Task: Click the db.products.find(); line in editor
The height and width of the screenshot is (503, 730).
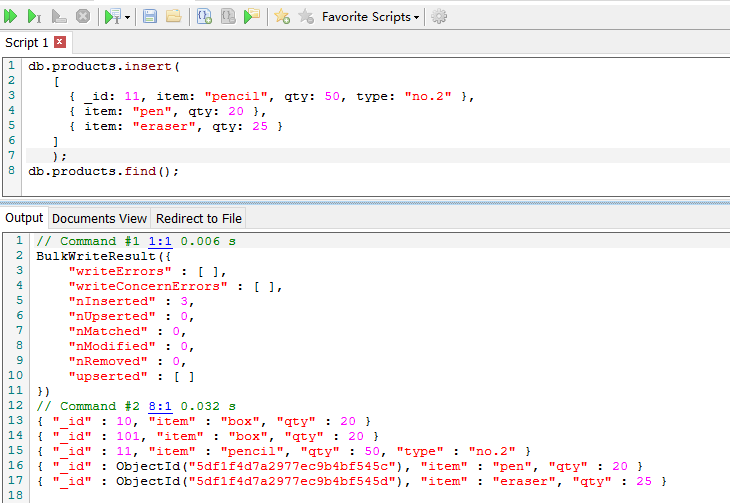Action: click(x=103, y=171)
